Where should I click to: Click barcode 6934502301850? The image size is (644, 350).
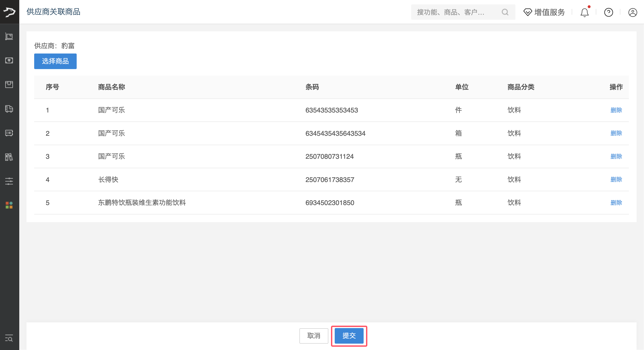[330, 203]
